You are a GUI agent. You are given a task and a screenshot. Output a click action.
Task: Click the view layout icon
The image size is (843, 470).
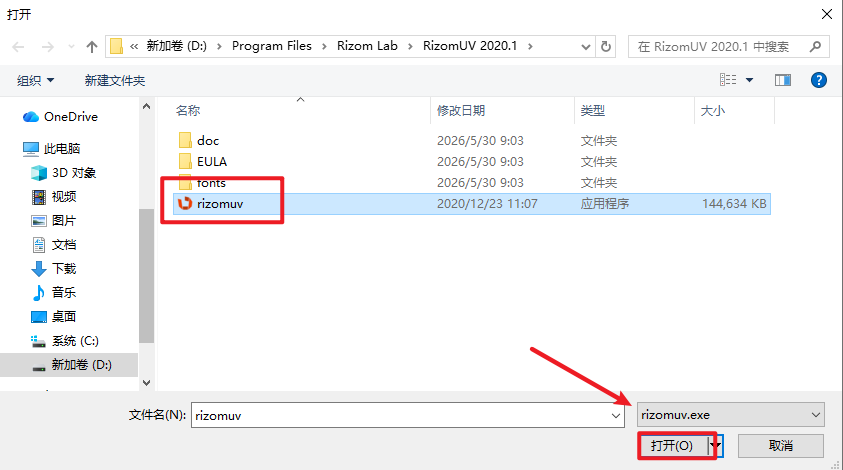point(728,80)
